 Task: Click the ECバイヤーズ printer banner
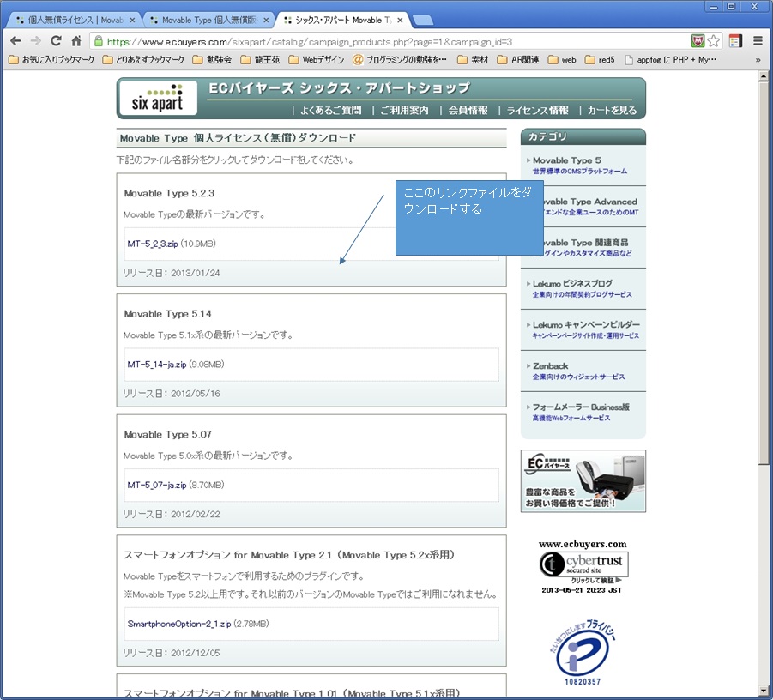583,481
